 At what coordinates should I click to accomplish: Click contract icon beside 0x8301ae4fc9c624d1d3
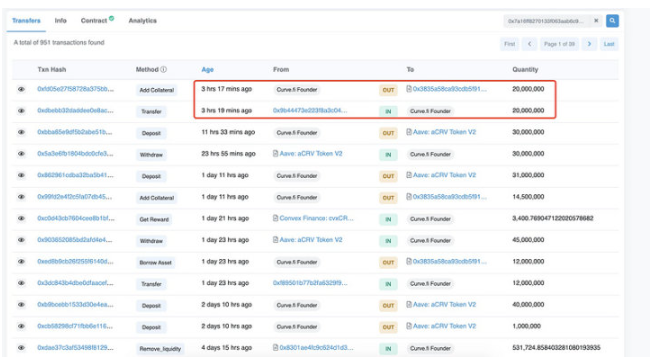pos(276,347)
